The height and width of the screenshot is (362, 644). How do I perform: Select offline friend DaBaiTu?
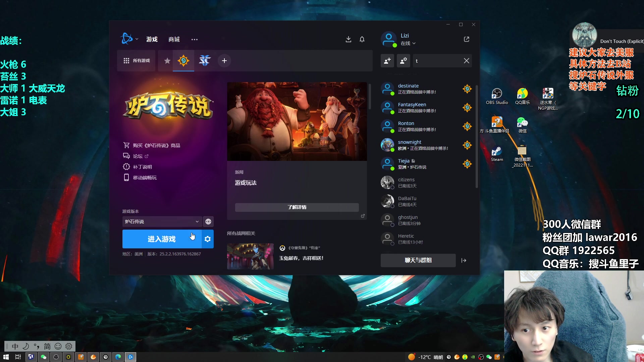tap(426, 201)
